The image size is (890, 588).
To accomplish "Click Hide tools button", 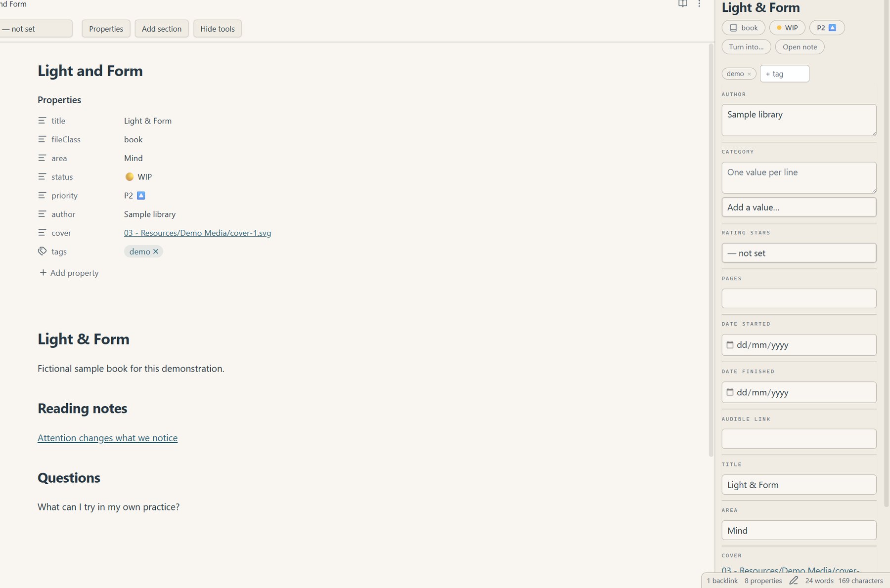I will (x=218, y=29).
